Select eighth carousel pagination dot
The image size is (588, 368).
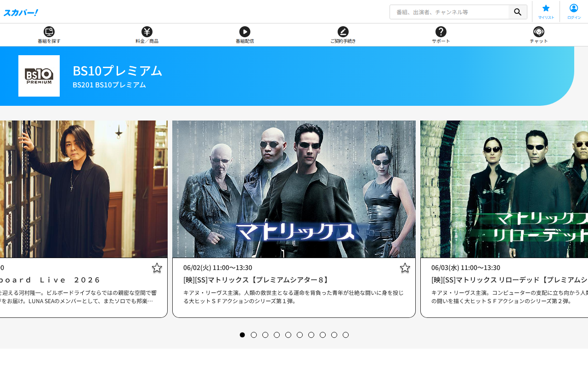[322, 335]
